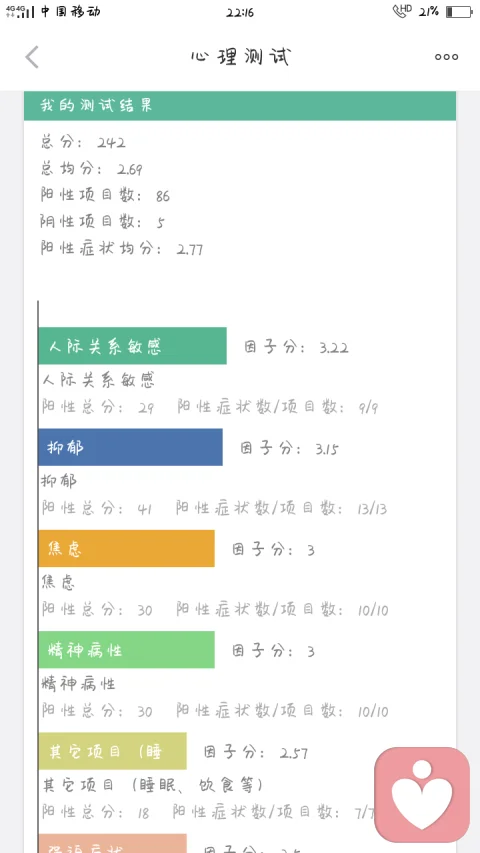Open the three-dot more options menu
Screen dimensions: 480x853
[x=446, y=57]
